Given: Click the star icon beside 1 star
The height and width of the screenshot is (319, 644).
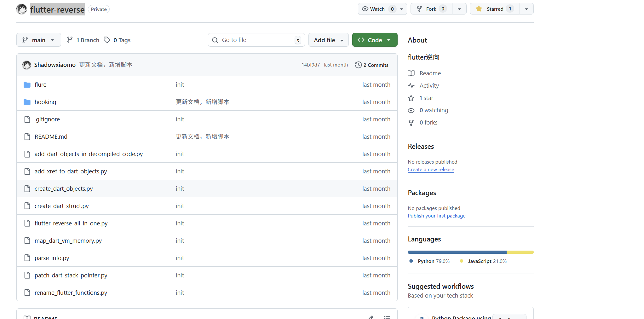Looking at the screenshot, I should click(411, 98).
